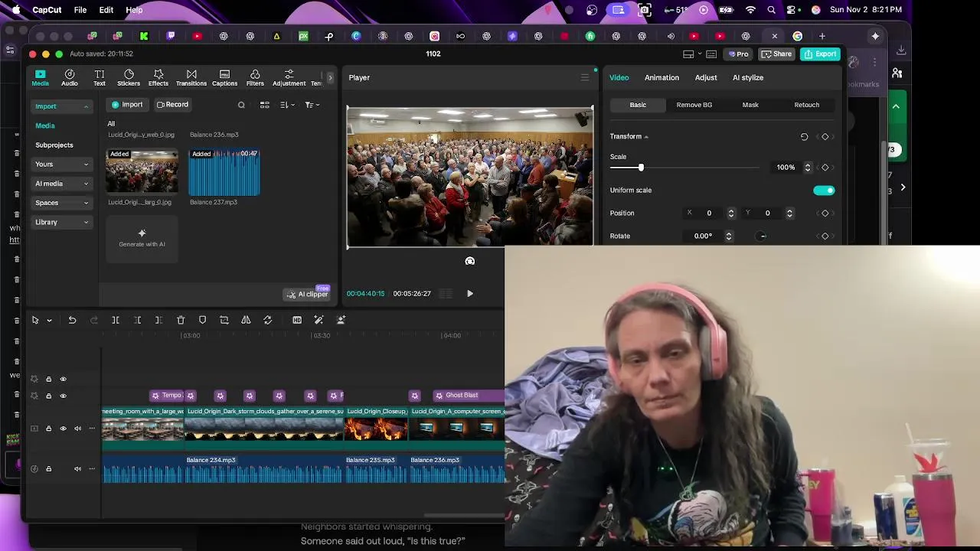The width and height of the screenshot is (980, 551).
Task: Click the Ghost Blast effect clip
Action: coord(467,396)
